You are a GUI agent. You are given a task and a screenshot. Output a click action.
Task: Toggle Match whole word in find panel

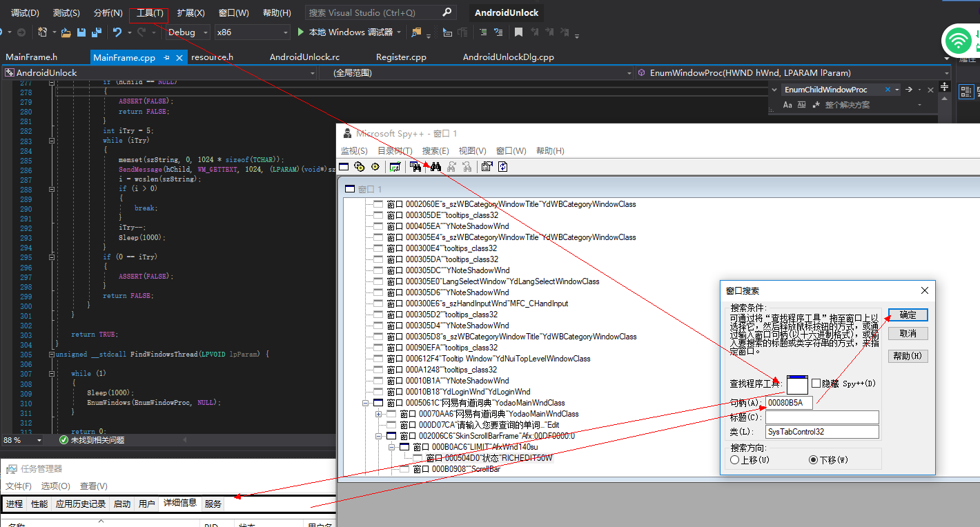click(x=801, y=105)
